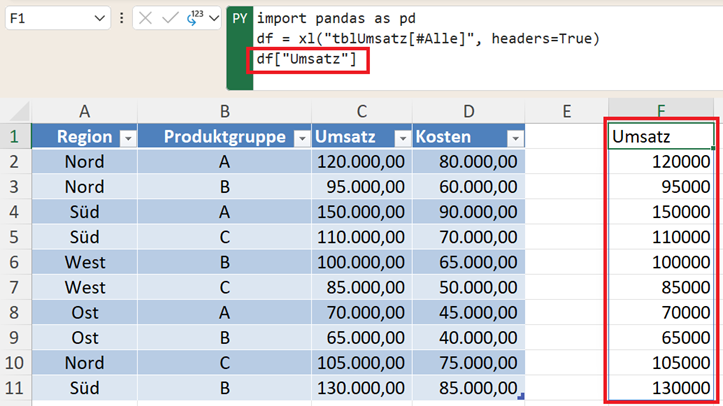The height and width of the screenshot is (406, 723).
Task: Click the df["Umsatz"] line in the formula editor
Action: point(307,60)
